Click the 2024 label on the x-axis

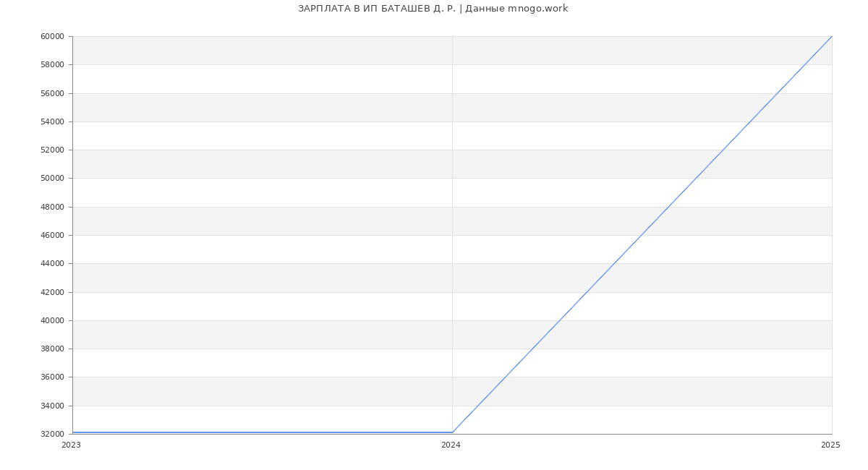coord(451,445)
